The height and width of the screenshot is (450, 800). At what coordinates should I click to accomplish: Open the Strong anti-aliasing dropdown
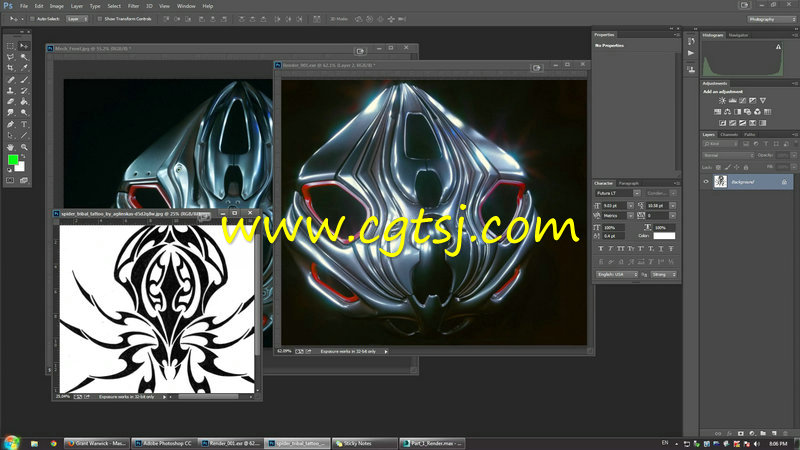(x=663, y=274)
